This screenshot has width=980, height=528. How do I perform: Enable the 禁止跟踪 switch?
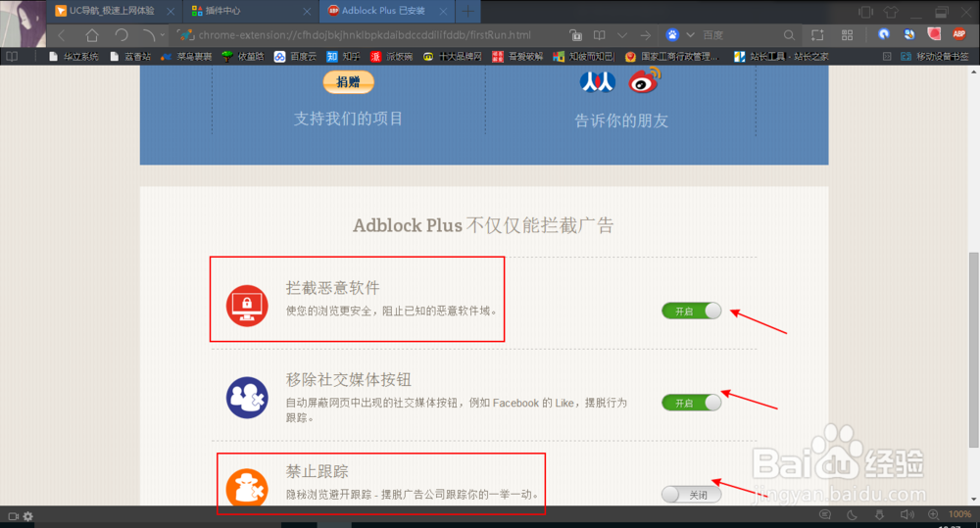[x=691, y=495]
